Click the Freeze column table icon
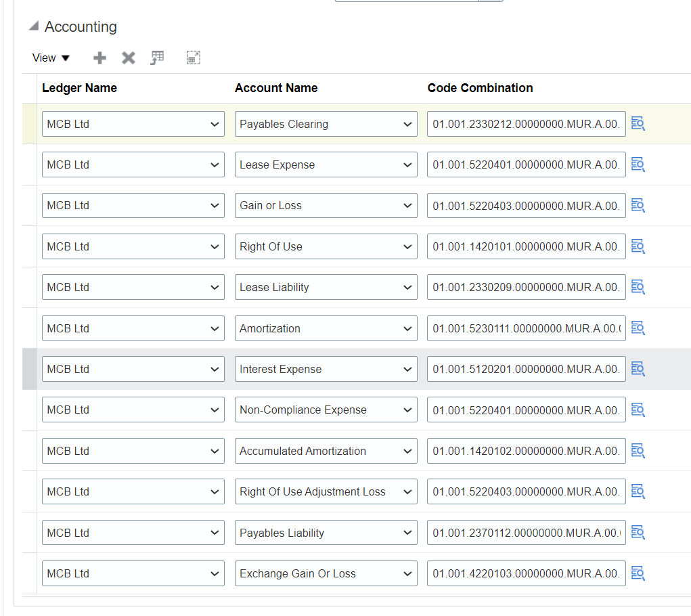The image size is (691, 616). click(157, 58)
